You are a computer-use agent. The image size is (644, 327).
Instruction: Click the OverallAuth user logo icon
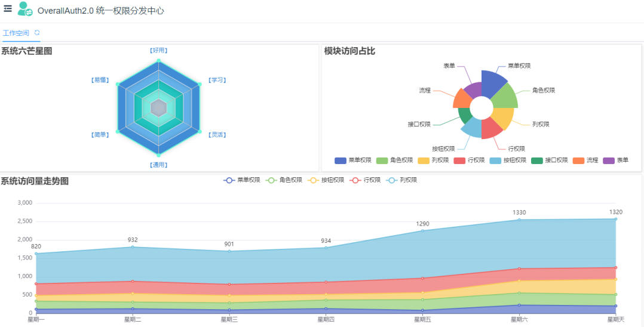pyautogui.click(x=25, y=9)
